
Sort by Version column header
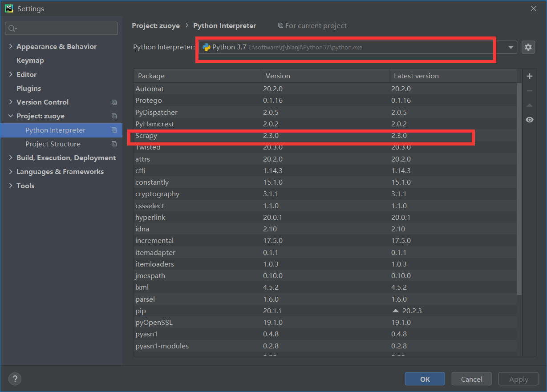click(x=325, y=76)
